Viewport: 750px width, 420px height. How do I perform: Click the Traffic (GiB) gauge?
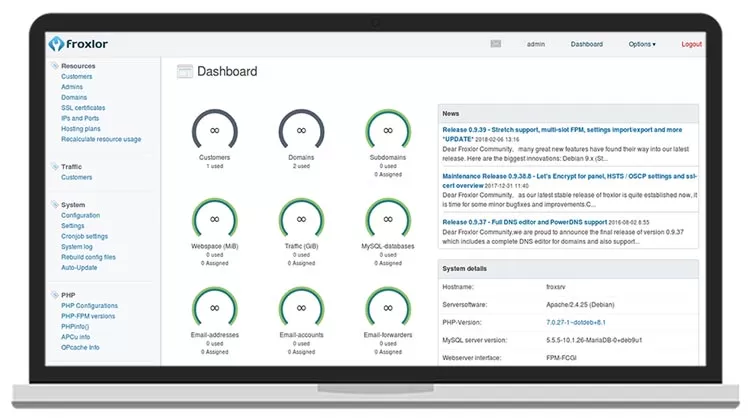point(301,218)
